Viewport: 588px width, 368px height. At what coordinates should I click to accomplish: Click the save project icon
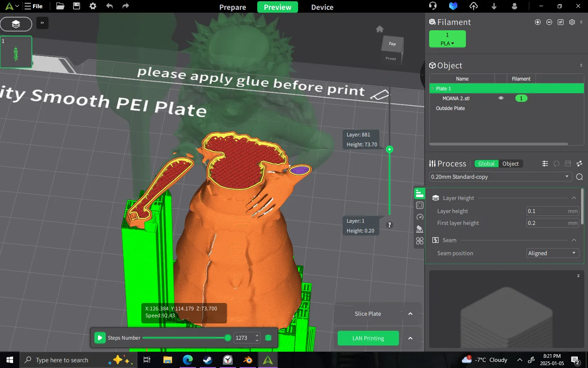click(76, 6)
